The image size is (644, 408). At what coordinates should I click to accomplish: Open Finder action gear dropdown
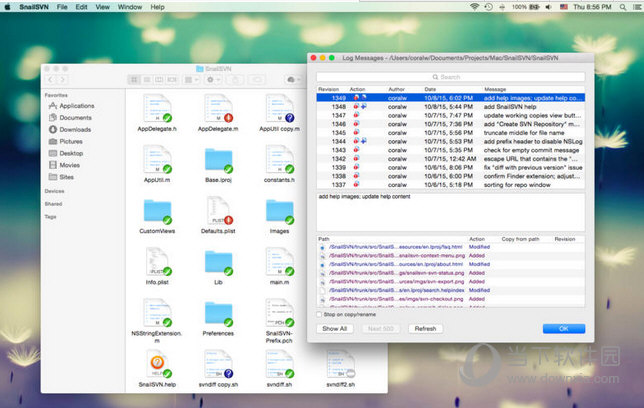(x=213, y=80)
